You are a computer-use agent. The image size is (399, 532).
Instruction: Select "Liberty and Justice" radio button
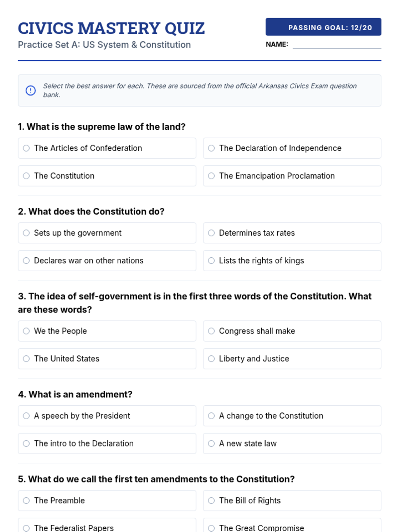[211, 359]
